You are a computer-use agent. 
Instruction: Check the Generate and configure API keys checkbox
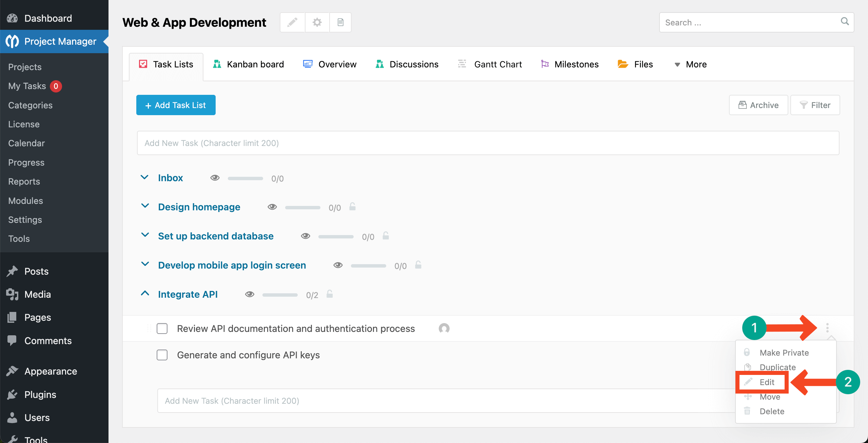[162, 355]
